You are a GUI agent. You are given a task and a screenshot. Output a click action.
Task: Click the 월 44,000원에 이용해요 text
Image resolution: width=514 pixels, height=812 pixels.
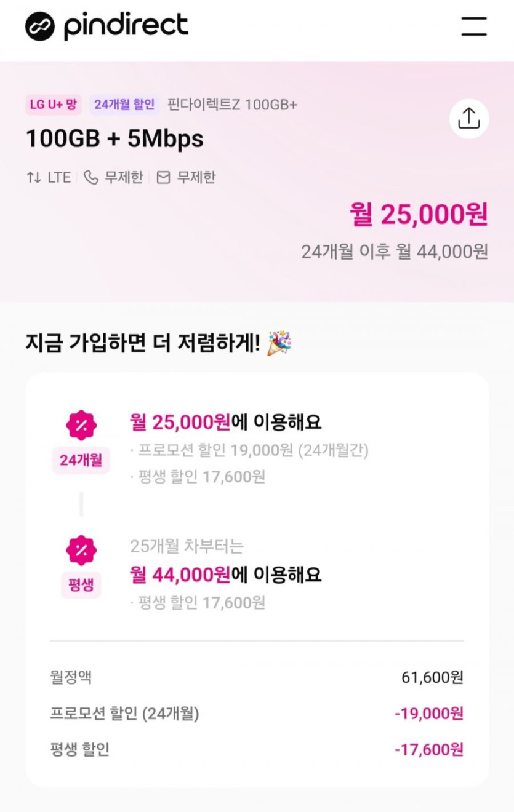tap(226, 575)
